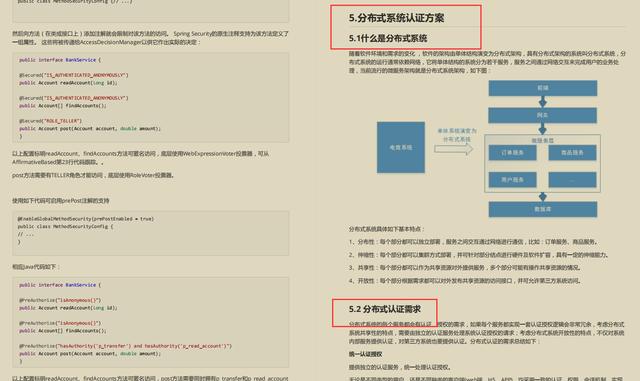Image resolution: width=640 pixels, height=381 pixels.
Task: Click the "商品服务" service box
Action: (572, 153)
